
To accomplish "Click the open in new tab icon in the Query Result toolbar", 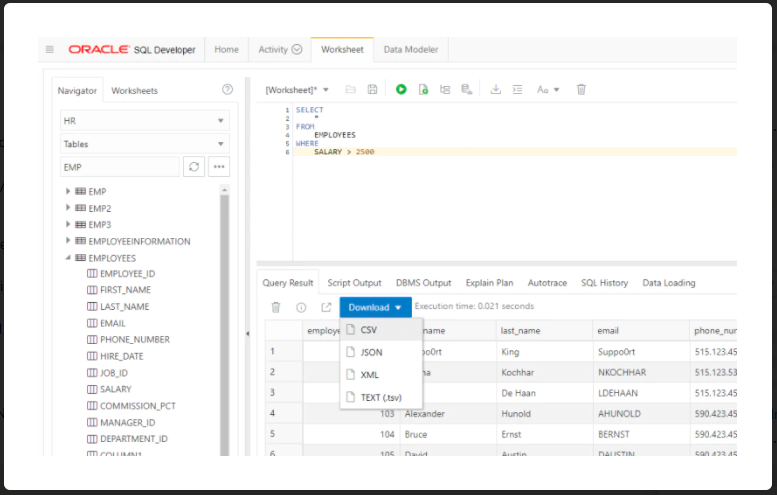I will (326, 307).
